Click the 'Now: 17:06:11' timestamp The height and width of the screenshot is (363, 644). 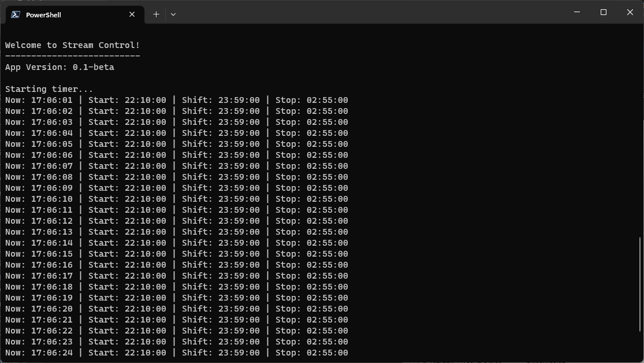click(39, 210)
